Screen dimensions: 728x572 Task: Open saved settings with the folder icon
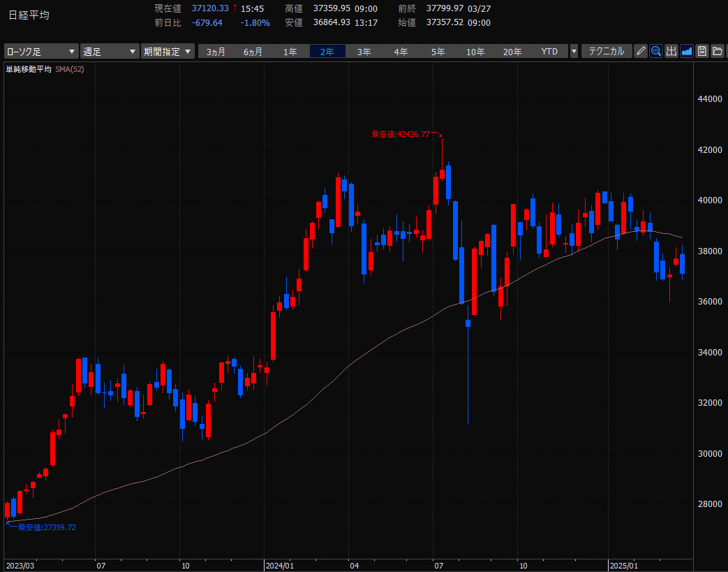(x=718, y=51)
